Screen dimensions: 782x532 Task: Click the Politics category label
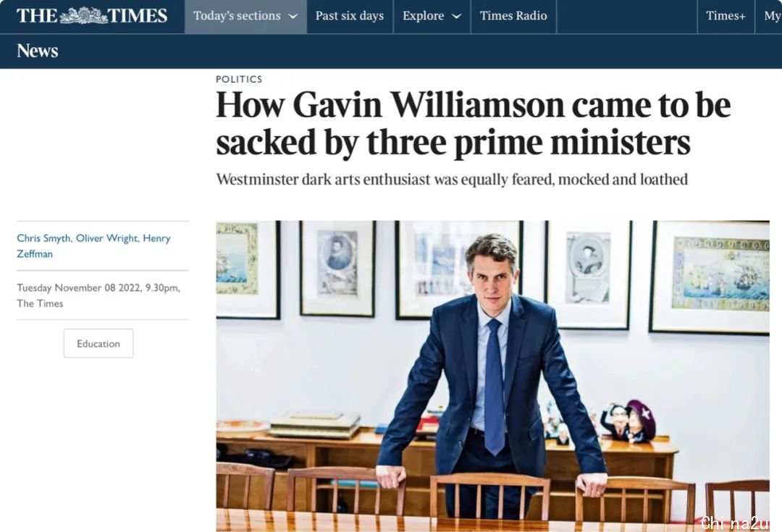239,79
